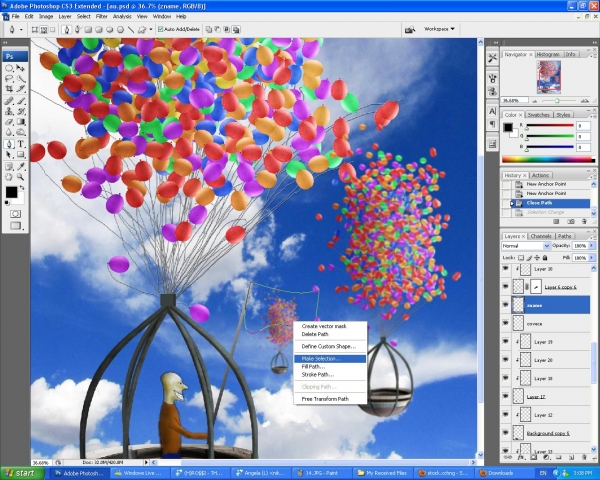Select the Pen tool in the toolbox
Viewport: 600px width, 480px height.
coord(9,144)
